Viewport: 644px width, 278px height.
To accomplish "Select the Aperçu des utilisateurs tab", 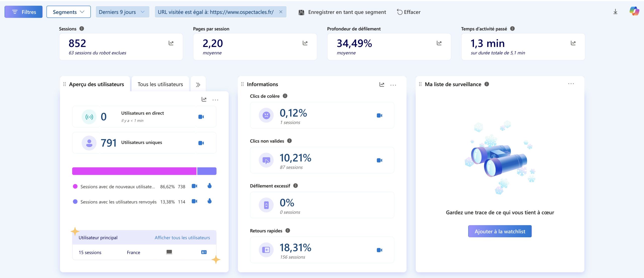I will click(97, 84).
